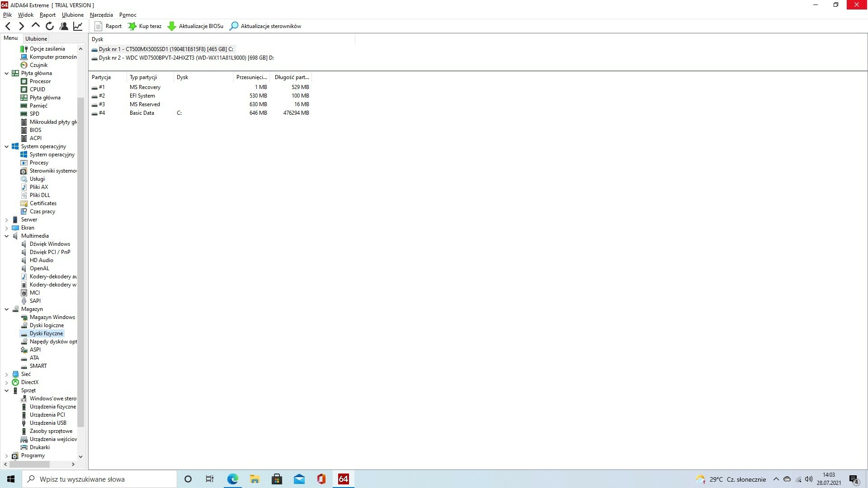
Task: Switch to the Ulubione tab
Action: click(36, 39)
